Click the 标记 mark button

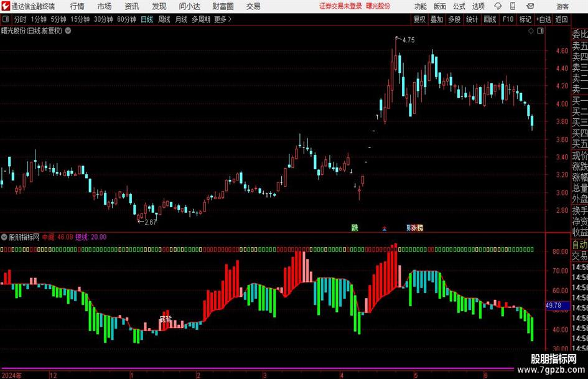525,19
